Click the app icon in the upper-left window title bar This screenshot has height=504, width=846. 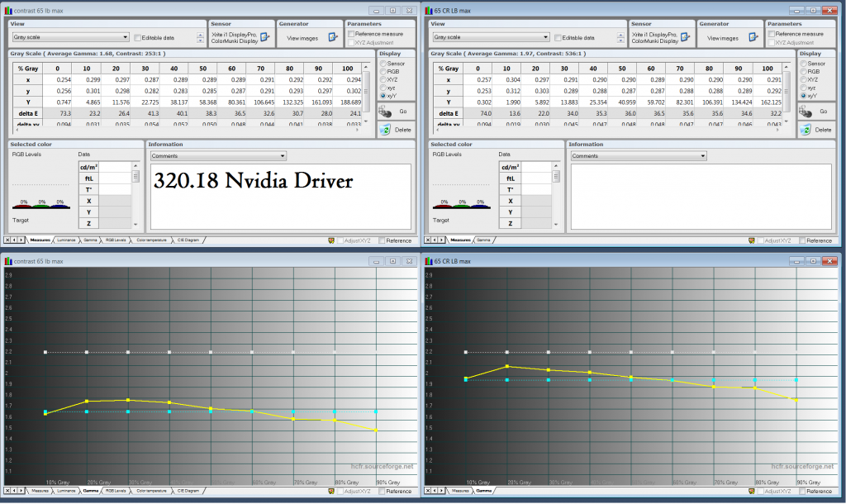(8, 10)
